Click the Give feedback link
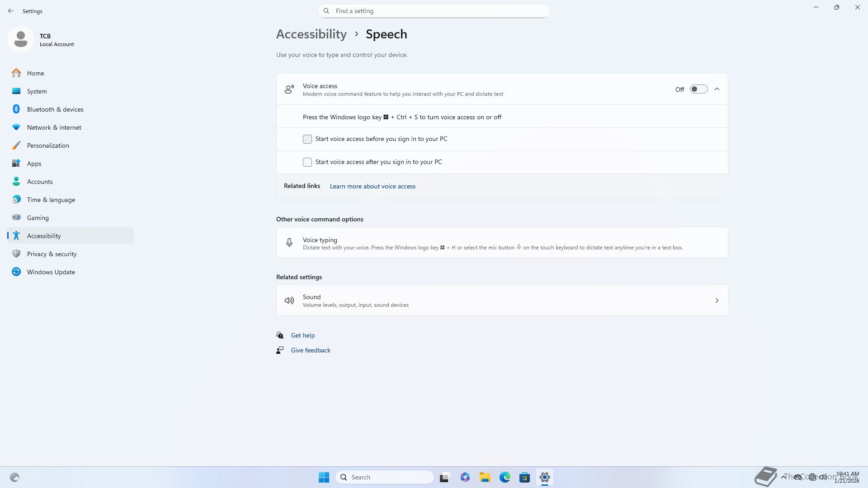The height and width of the screenshot is (488, 868). [x=311, y=350]
